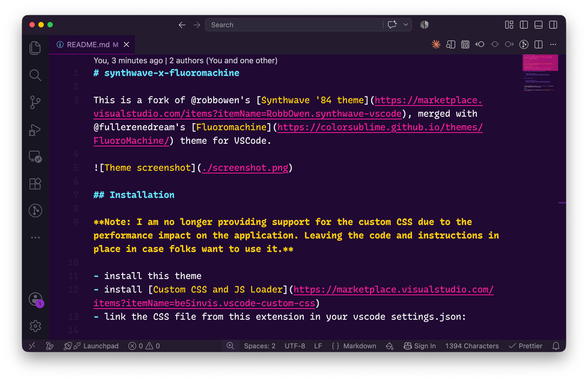Open markdown preview to the side

[x=451, y=44]
